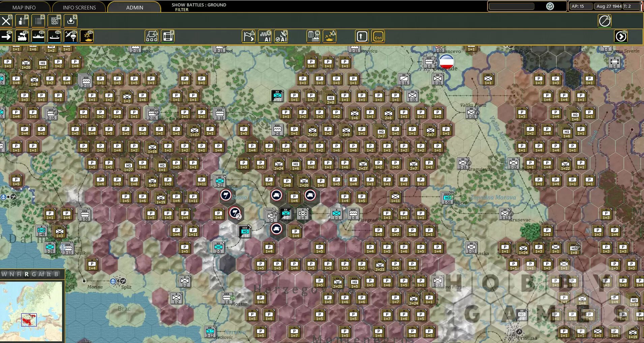Select the 4-2 cyan unit counter
The height and width of the screenshot is (343, 644).
click(286, 214)
